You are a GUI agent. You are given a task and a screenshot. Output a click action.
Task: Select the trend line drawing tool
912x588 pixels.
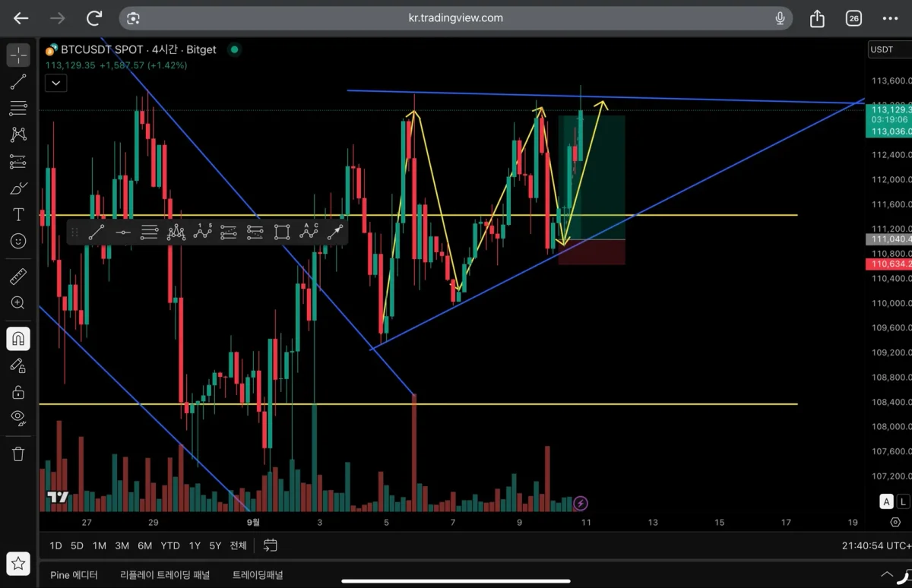(18, 82)
